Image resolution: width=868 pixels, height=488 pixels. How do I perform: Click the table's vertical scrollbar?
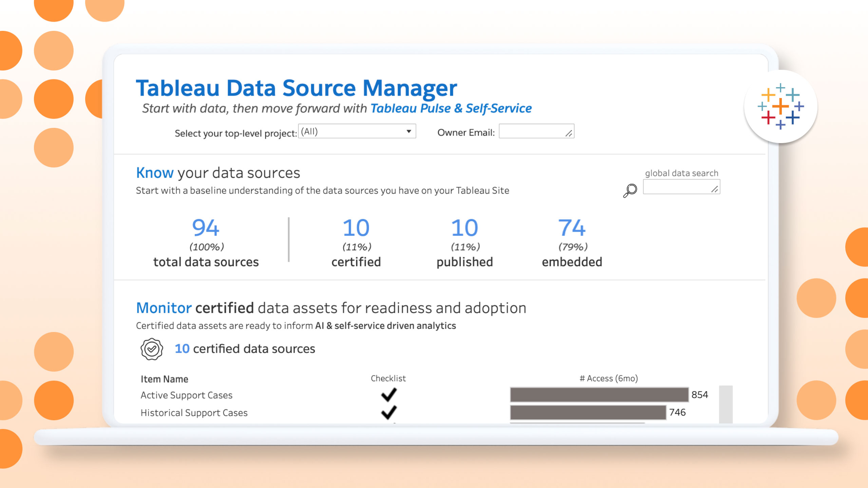click(x=725, y=404)
